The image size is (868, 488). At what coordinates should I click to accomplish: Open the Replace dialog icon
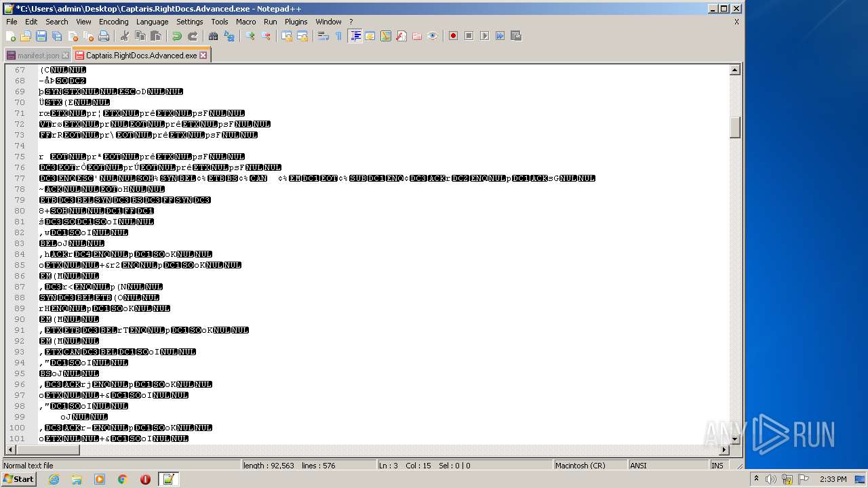coord(229,36)
